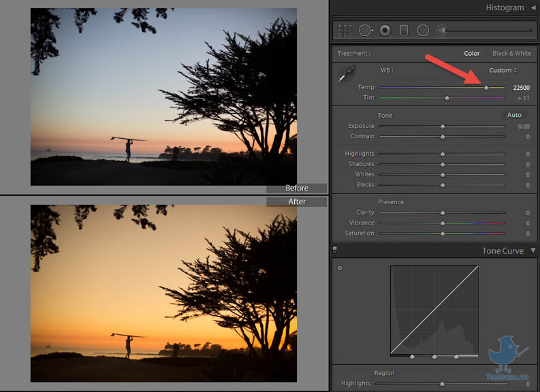Set treatment to Color
The image size is (540, 392).
click(472, 53)
